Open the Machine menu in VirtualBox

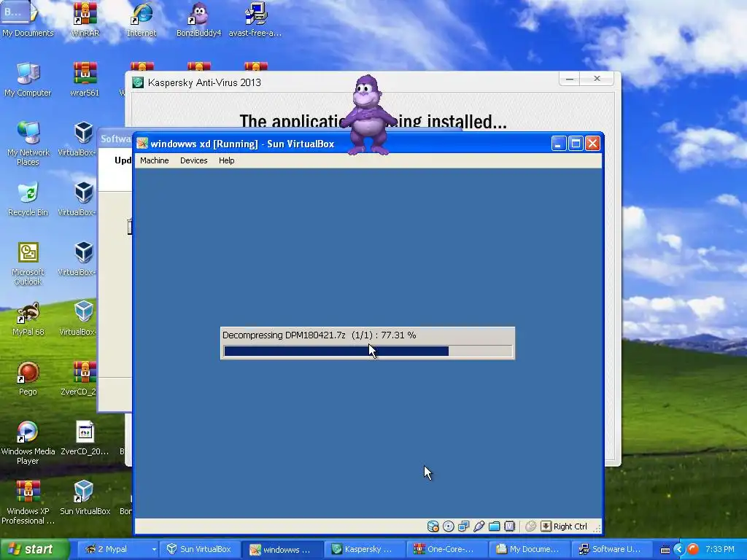[x=155, y=160]
